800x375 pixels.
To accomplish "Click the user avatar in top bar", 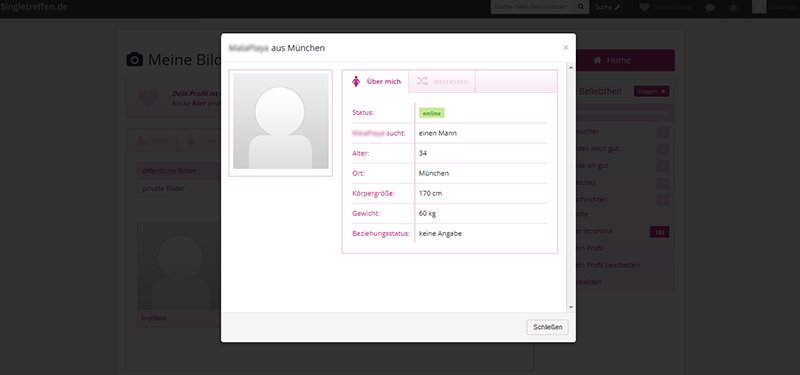I will point(759,7).
